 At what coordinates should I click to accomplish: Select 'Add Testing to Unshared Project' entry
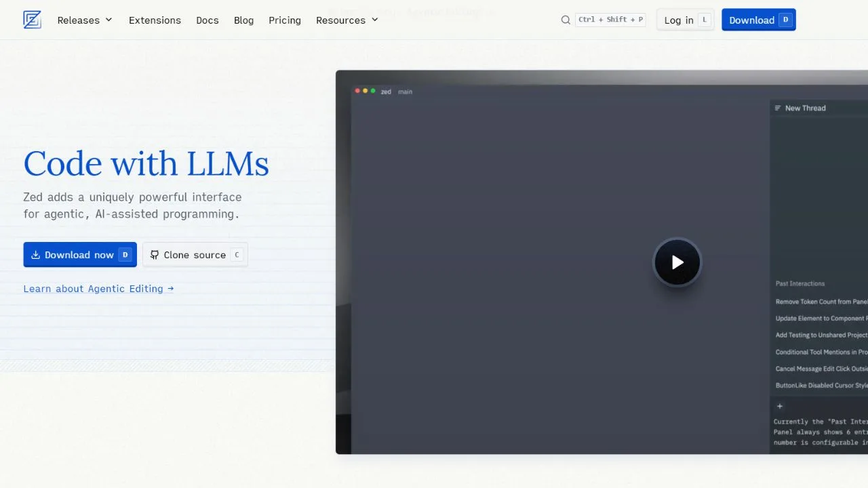pos(822,335)
